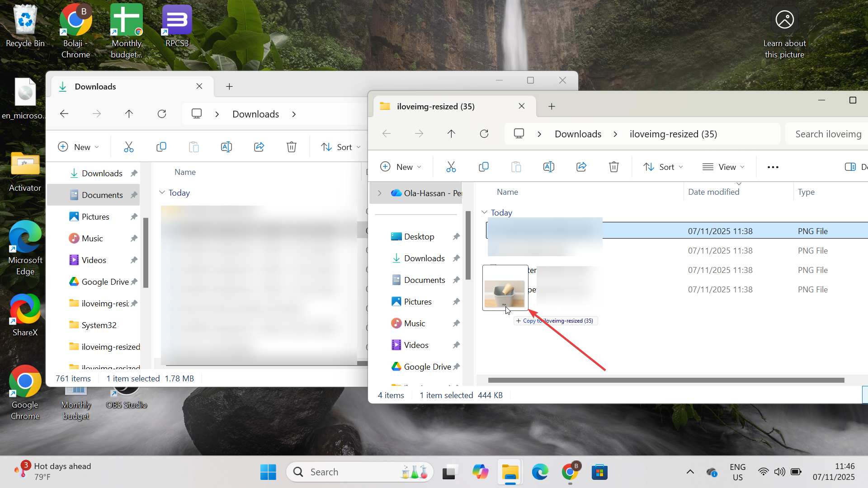Toggle the details pane button

(x=850, y=167)
